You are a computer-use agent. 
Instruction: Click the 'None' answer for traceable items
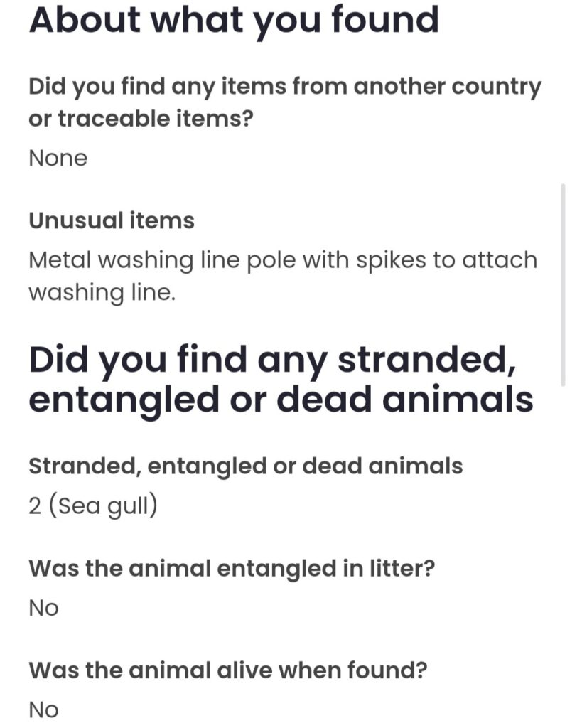point(58,159)
